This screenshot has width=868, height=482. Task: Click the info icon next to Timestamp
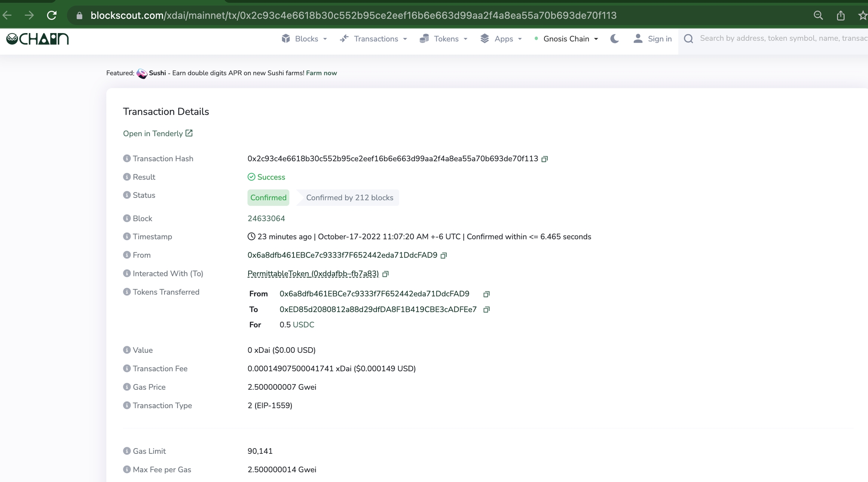(127, 236)
